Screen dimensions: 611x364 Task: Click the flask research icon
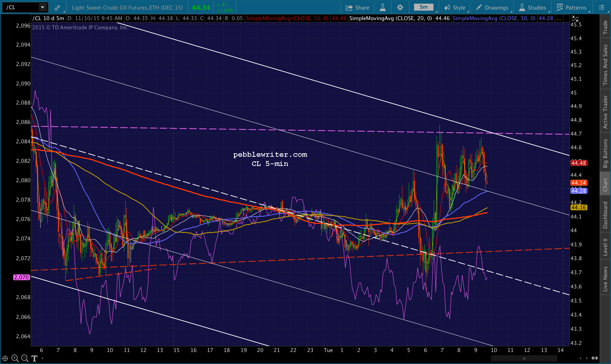point(383,7)
